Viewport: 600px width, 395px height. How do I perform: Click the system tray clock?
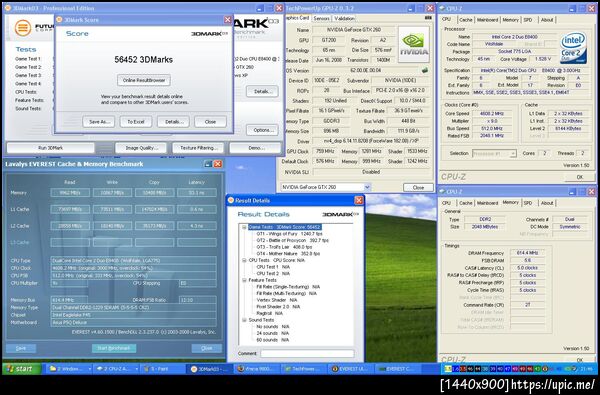[x=586, y=369]
